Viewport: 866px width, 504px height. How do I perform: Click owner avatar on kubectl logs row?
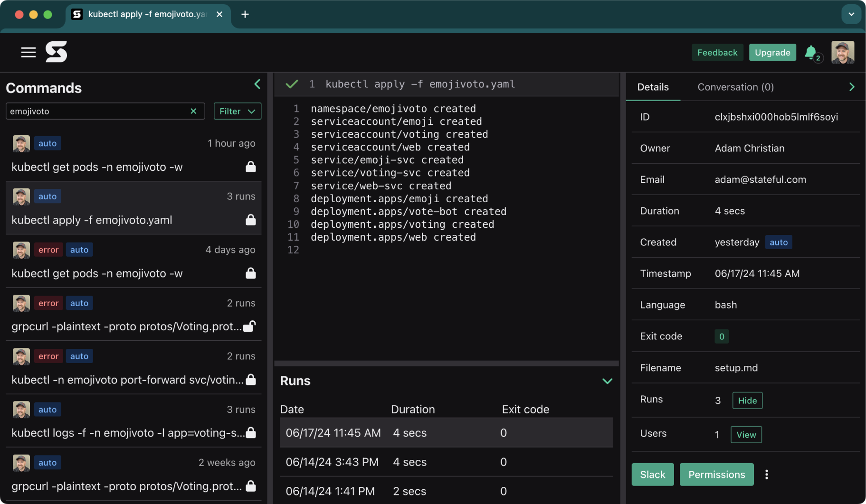(21, 410)
